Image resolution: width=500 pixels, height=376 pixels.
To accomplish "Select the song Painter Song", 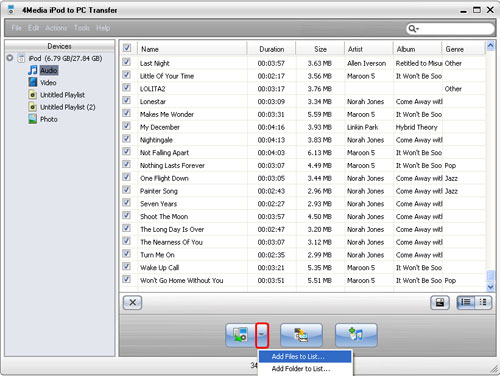I will 159,191.
